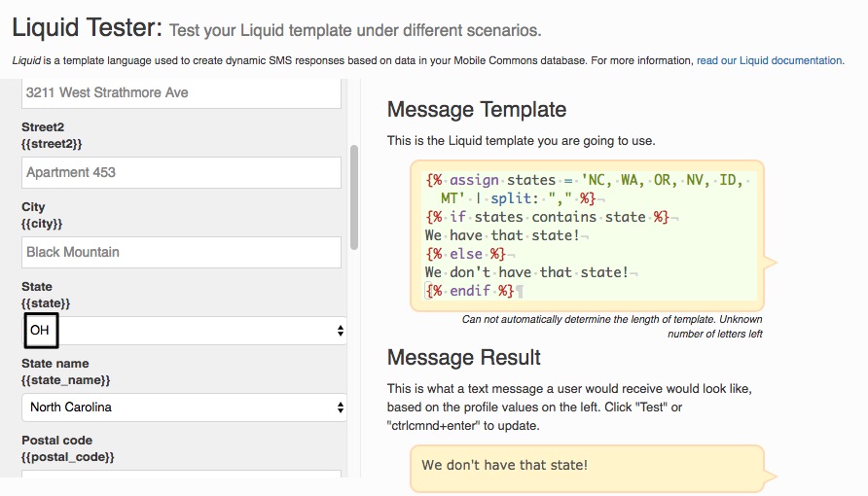Click the result bubble 'We don't have that state!'
868x496 pixels.
pyautogui.click(x=588, y=469)
